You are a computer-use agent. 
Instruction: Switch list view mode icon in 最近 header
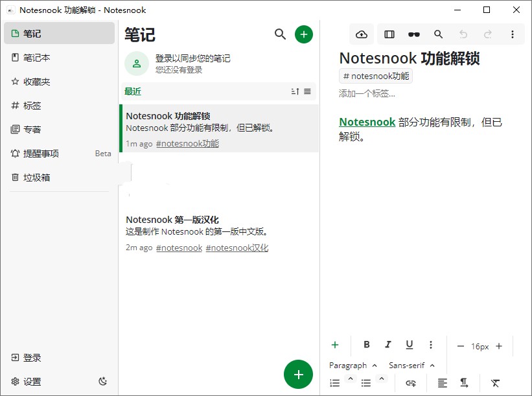(307, 91)
